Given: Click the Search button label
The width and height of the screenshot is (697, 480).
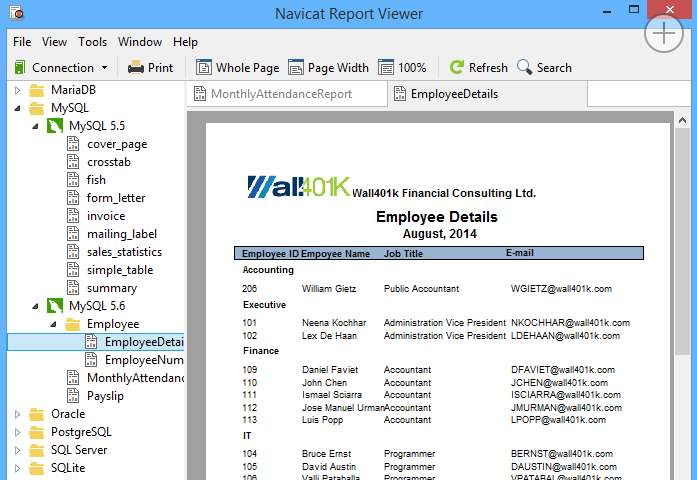Looking at the screenshot, I should (x=554, y=68).
